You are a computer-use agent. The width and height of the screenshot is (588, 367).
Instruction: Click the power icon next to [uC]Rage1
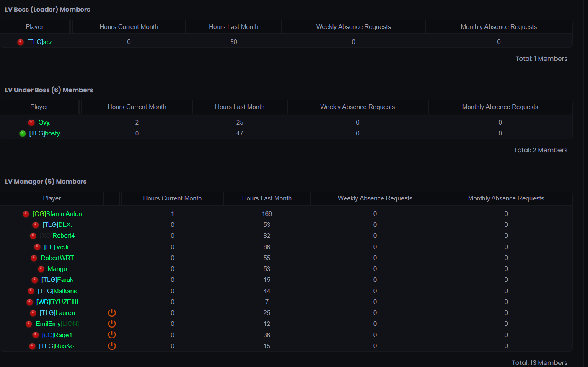[112, 335]
